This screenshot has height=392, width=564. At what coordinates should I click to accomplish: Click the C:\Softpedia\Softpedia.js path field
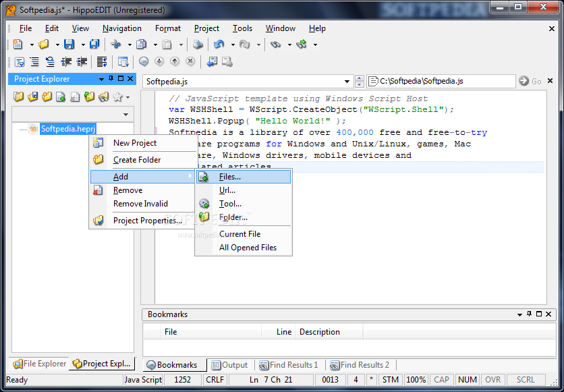[441, 81]
